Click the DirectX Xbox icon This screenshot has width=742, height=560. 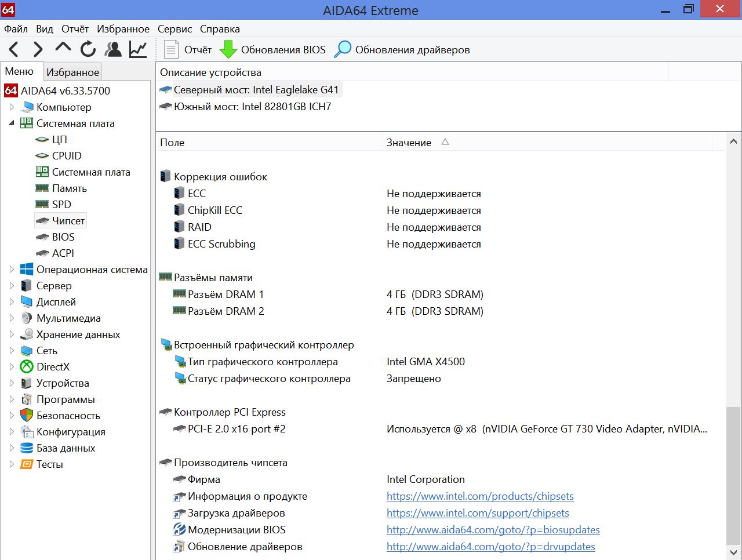click(27, 367)
